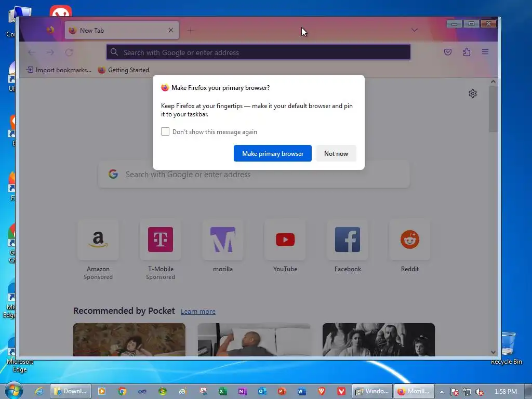
Task: Select the New Tab tab
Action: click(122, 30)
